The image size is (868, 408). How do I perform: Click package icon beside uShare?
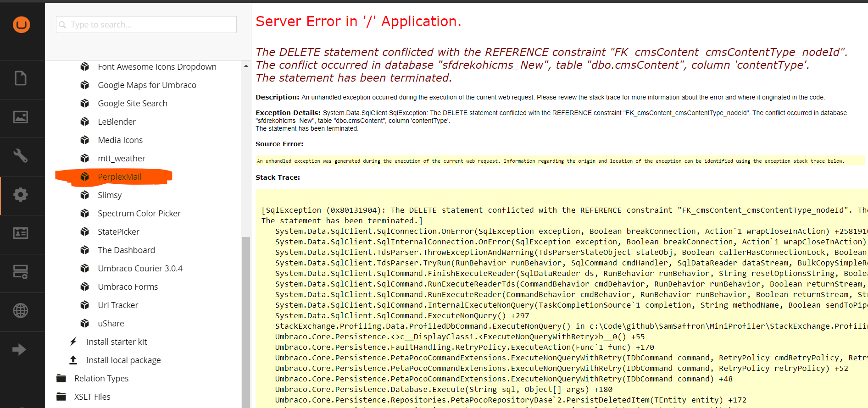coord(84,324)
